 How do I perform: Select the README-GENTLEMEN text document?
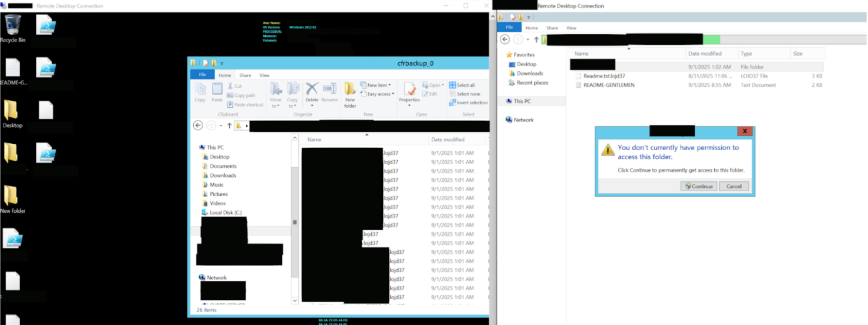click(x=605, y=85)
